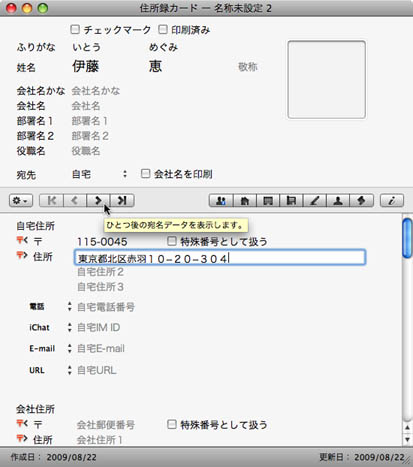This screenshot has height=467, width=413.
Task: Open the gear action dropdown menu
Action: click(21, 201)
